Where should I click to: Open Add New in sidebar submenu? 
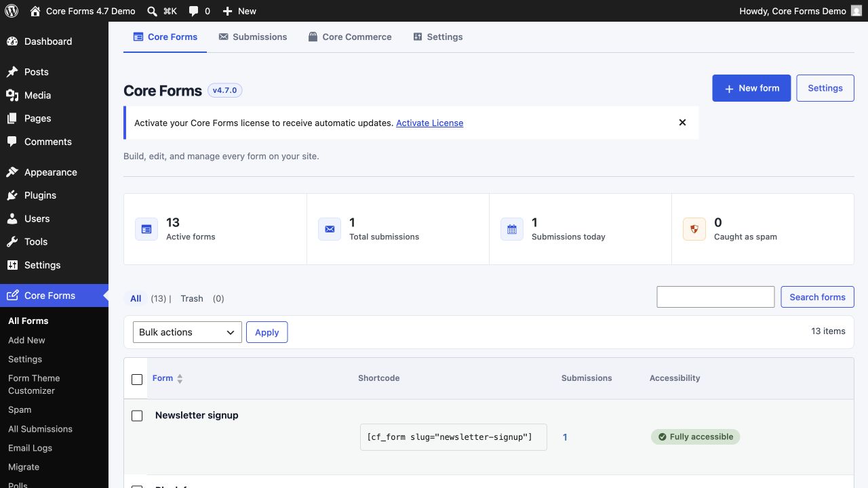26,340
